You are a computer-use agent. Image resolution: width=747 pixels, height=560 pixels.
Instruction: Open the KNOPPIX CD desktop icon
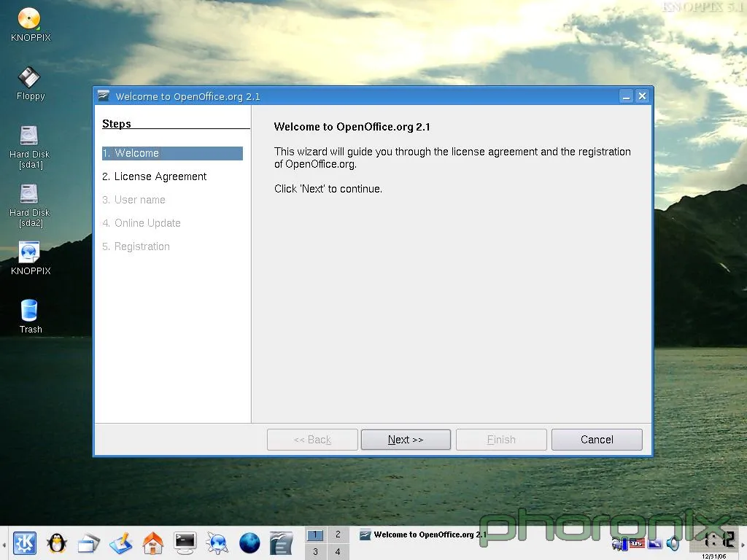(30, 26)
